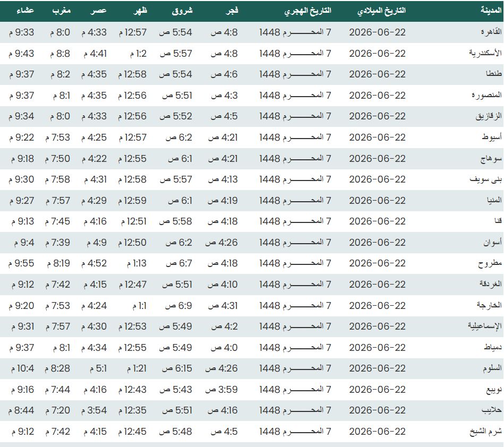The height and width of the screenshot is (447, 504).
Task: Click the شروق column header
Action: pos(182,11)
